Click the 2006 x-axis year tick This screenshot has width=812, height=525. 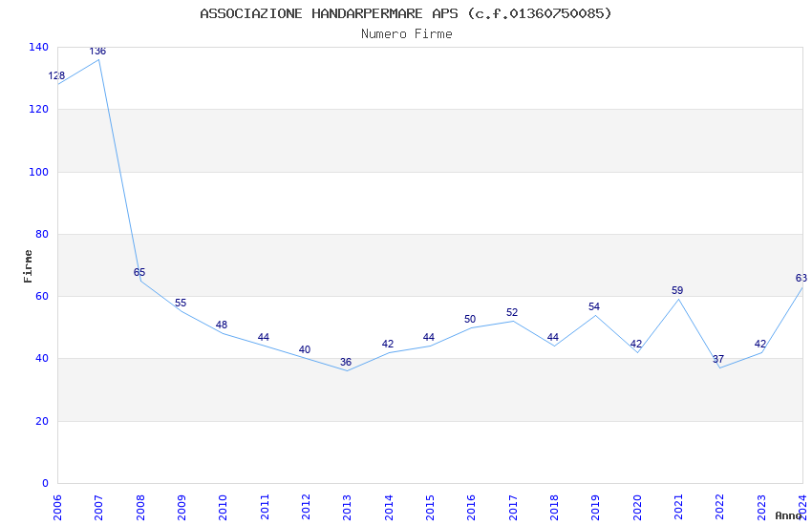coord(57,508)
